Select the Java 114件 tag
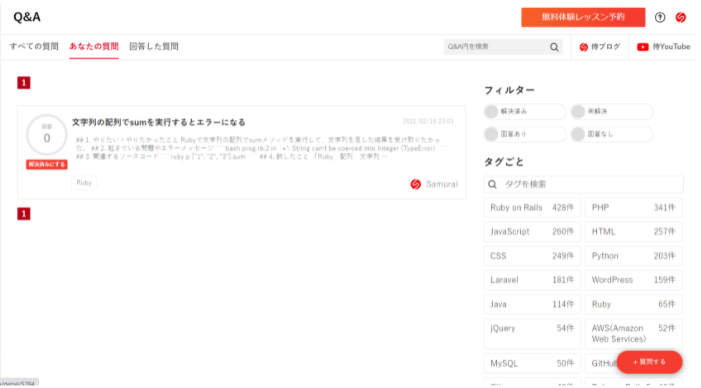Viewport: 701px width, 388px height. [532, 304]
